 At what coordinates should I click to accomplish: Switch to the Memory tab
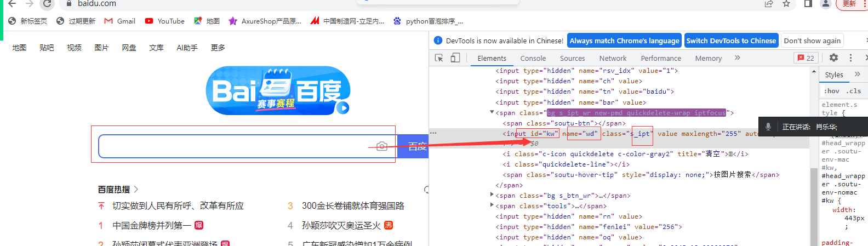[708, 58]
